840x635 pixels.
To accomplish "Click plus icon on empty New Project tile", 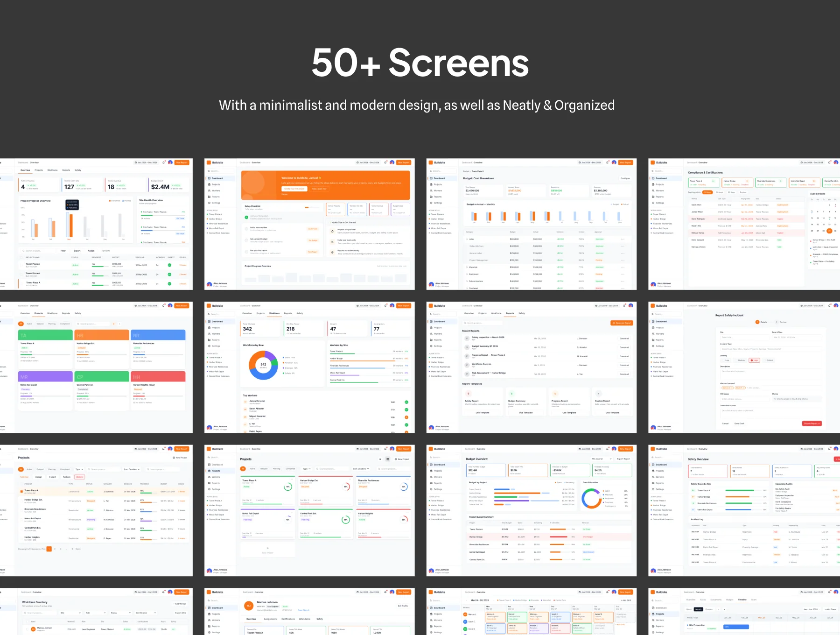I will 268,548.
